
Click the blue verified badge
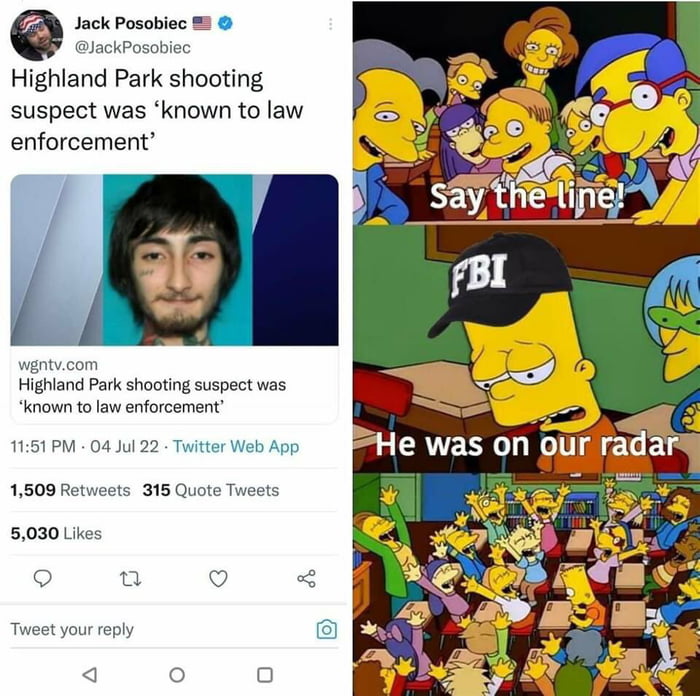(225, 23)
